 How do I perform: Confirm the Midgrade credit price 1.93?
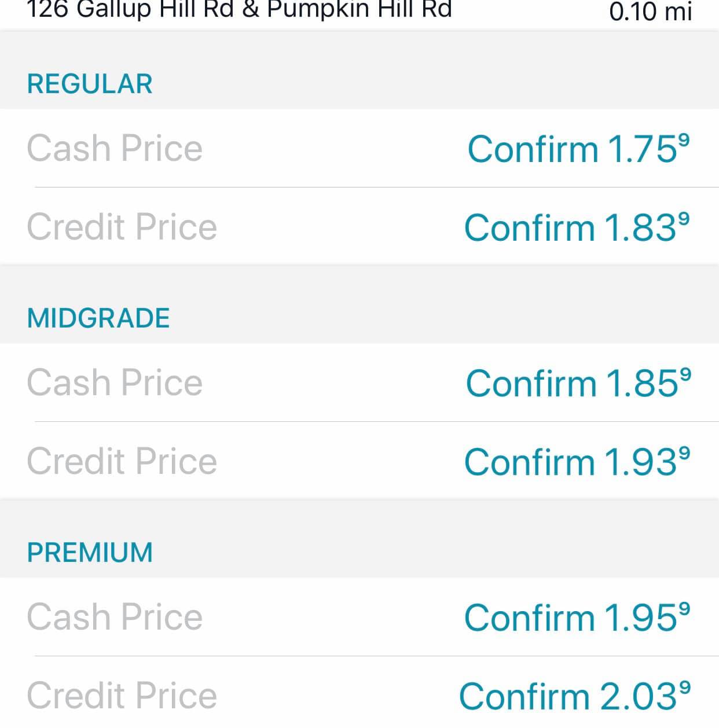click(x=577, y=462)
